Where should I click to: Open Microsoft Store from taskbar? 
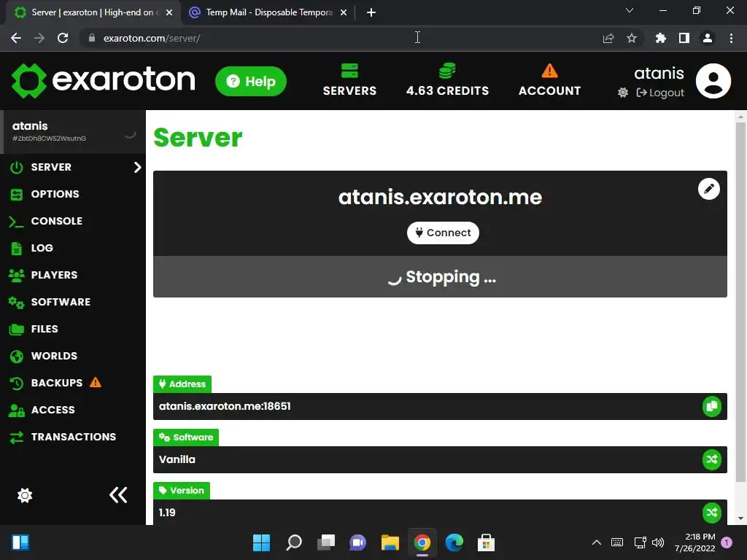487,542
